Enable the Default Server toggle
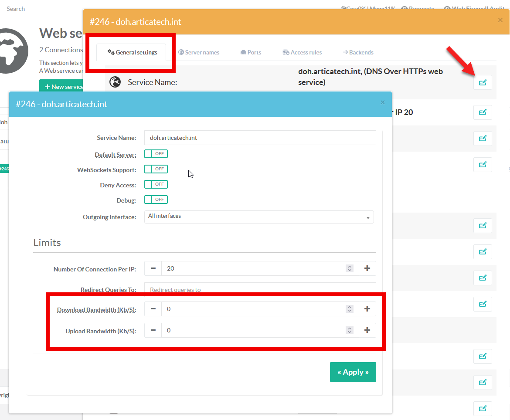 pyautogui.click(x=156, y=154)
